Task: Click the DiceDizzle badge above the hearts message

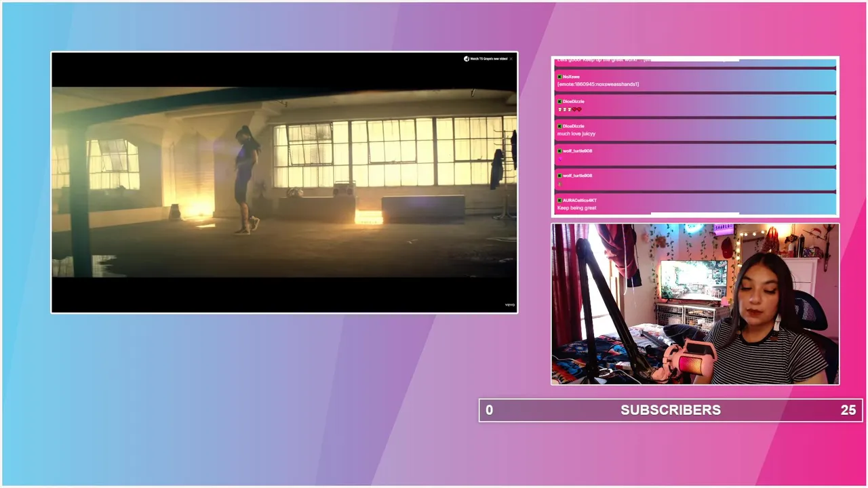Action: coord(559,102)
